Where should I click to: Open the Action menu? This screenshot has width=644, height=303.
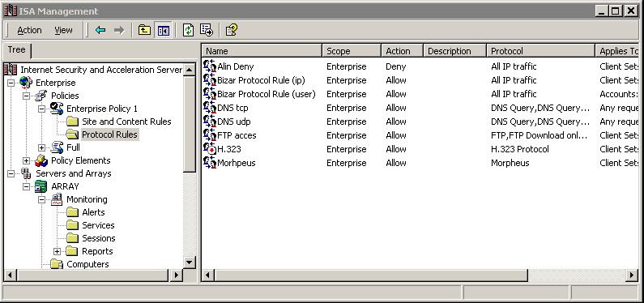tap(29, 30)
